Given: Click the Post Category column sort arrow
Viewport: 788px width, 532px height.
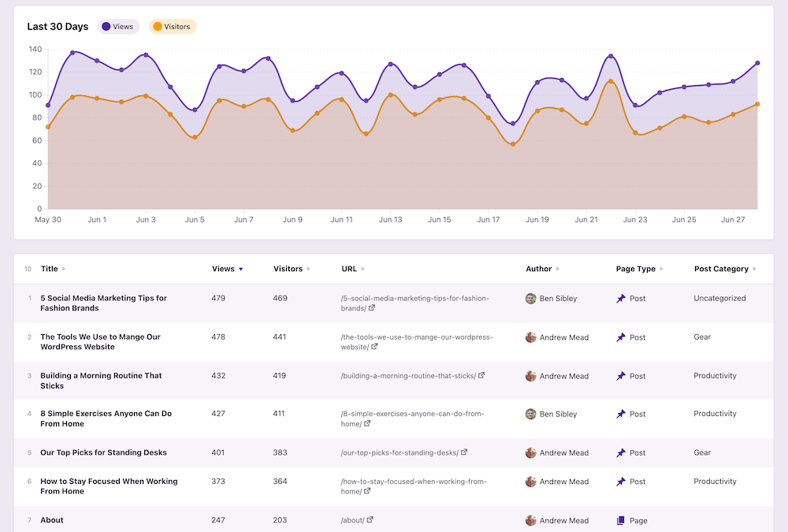Looking at the screenshot, I should 753,269.
